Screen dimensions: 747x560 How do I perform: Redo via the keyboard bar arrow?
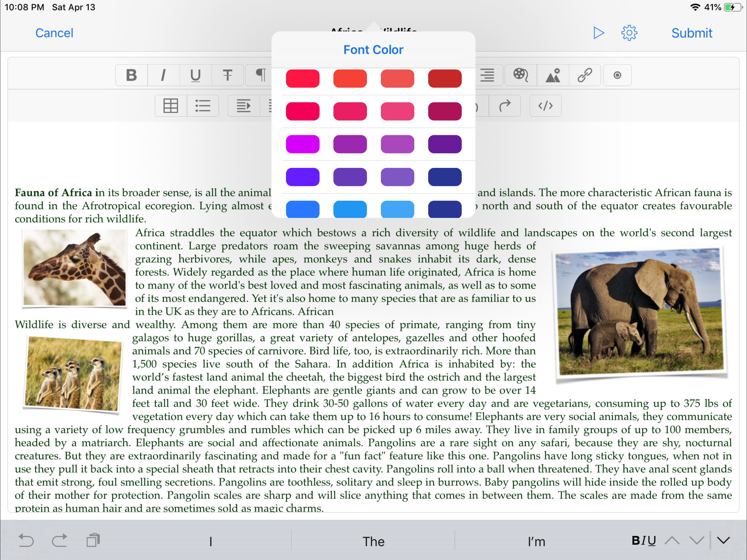59,540
